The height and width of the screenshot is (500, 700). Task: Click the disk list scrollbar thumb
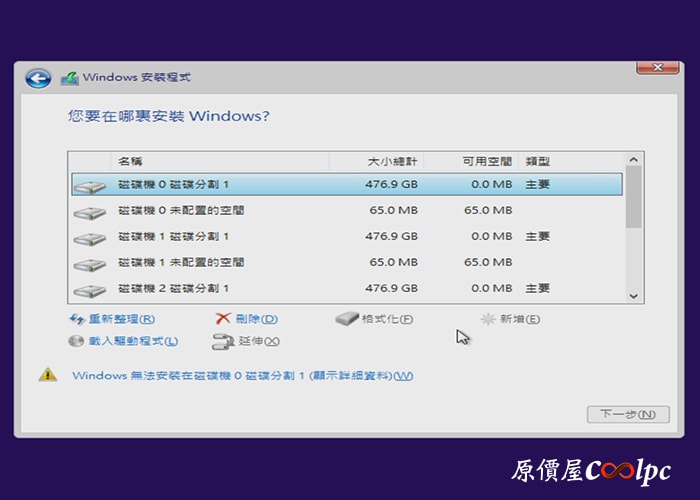(633, 197)
